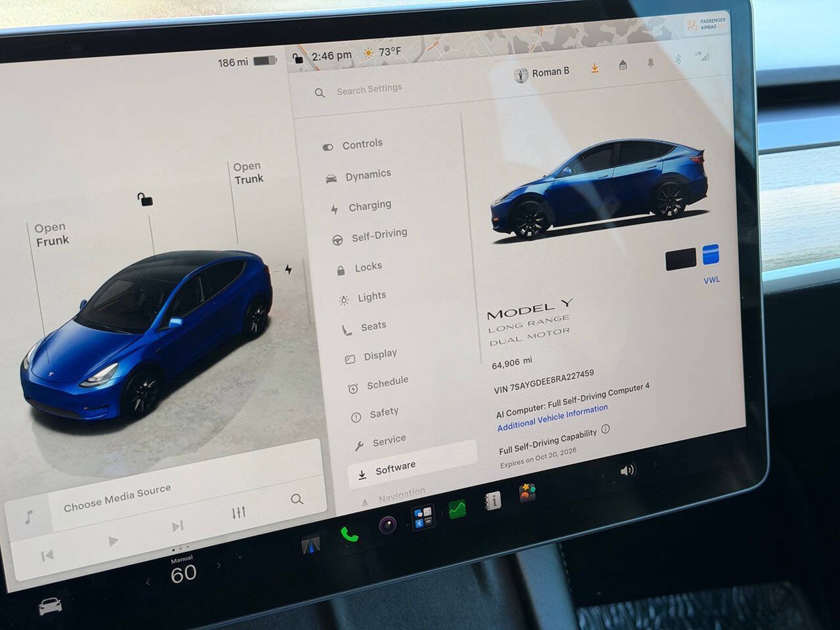Select Self-Driving in the settings list

(x=370, y=236)
